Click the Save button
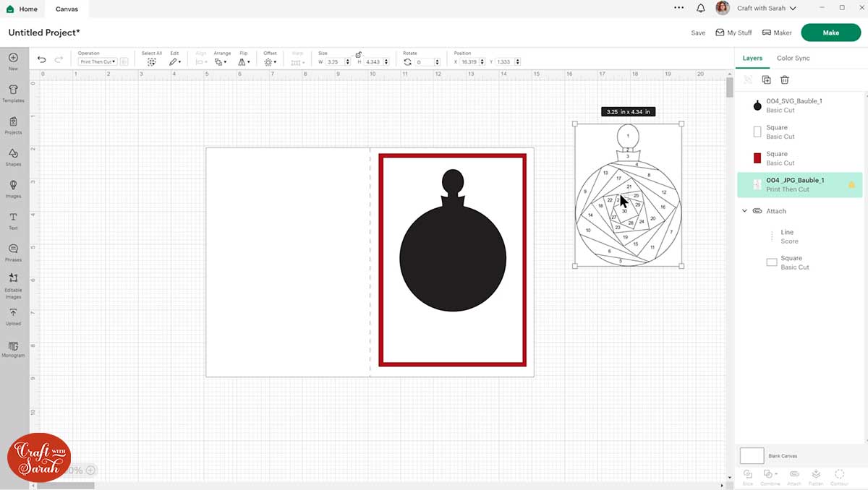This screenshot has width=868, height=490. click(x=697, y=33)
